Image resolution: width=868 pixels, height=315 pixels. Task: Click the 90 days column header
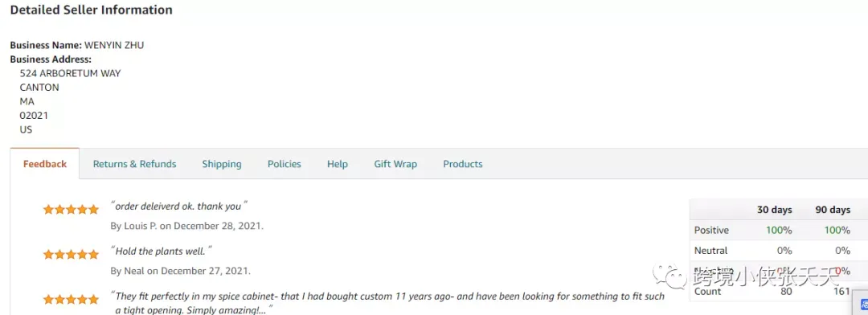click(x=833, y=210)
